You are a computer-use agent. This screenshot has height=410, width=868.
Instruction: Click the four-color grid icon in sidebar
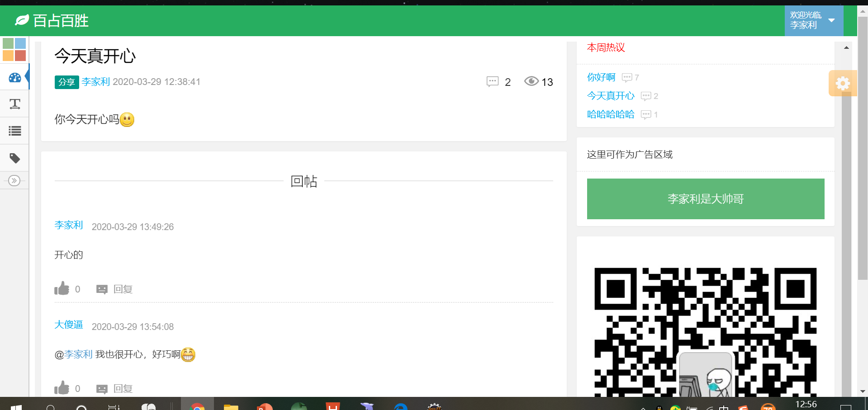[x=14, y=49]
